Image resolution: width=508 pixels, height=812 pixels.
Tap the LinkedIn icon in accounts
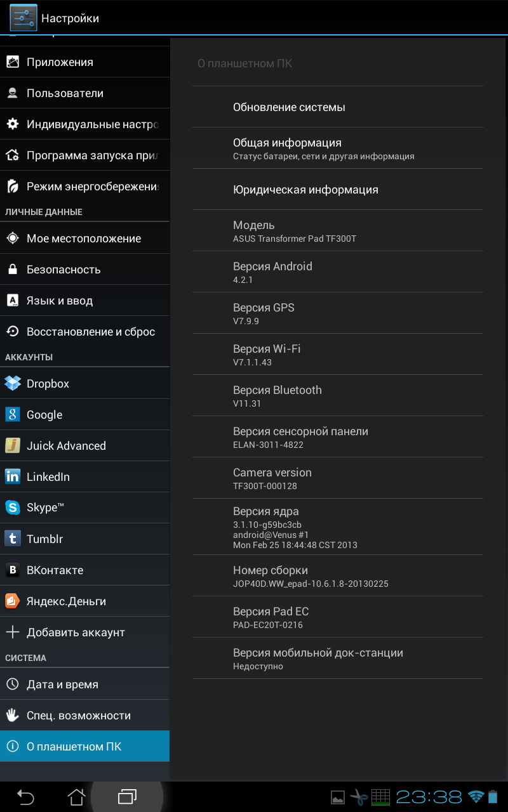(13, 476)
